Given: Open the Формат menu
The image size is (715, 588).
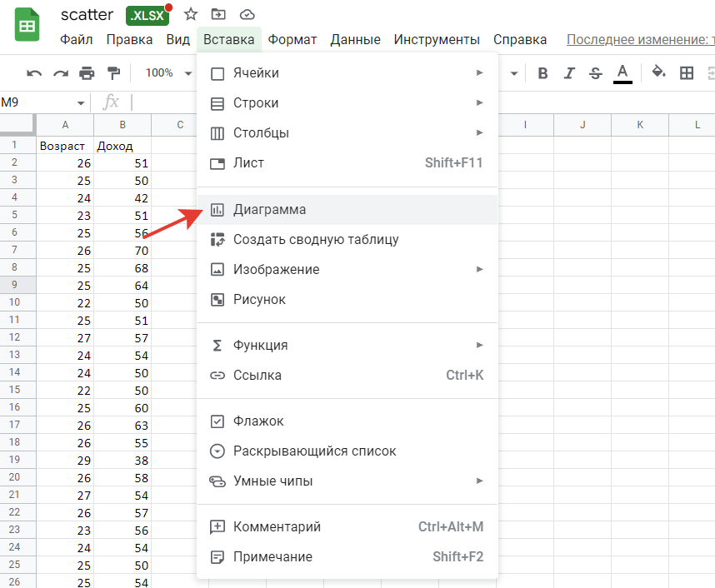Looking at the screenshot, I should [x=292, y=39].
